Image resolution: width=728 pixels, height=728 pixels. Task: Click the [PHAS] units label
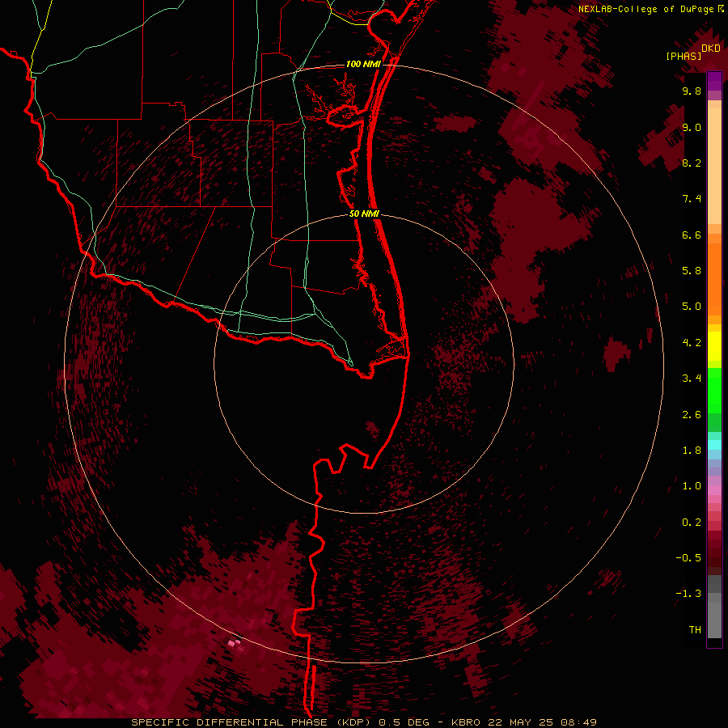[684, 56]
